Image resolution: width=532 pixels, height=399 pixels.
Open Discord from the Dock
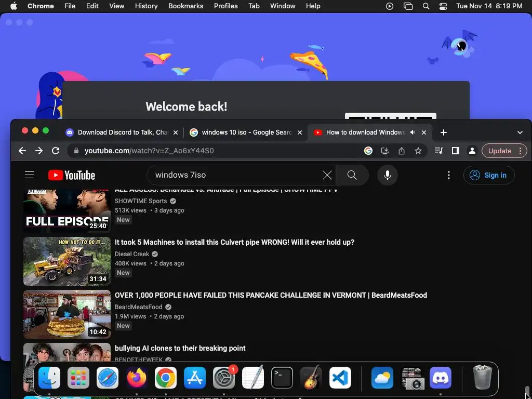pyautogui.click(x=441, y=378)
